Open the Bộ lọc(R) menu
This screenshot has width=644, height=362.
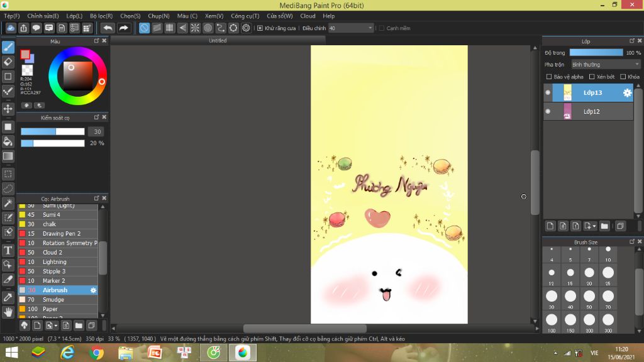[101, 16]
